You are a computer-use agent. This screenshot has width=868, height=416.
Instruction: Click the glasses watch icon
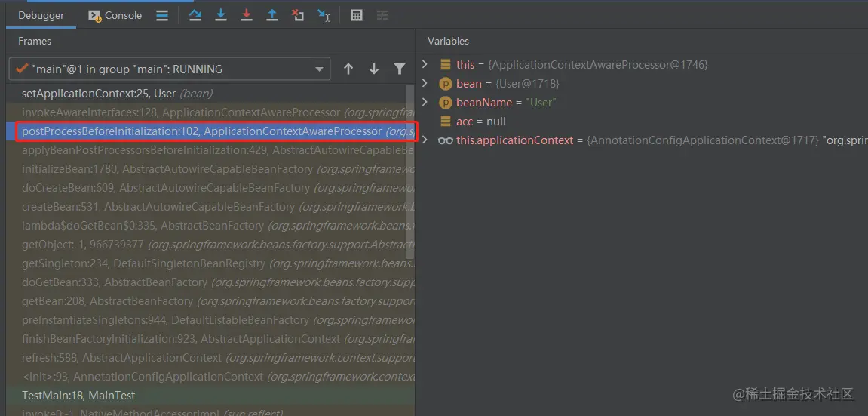(x=445, y=140)
